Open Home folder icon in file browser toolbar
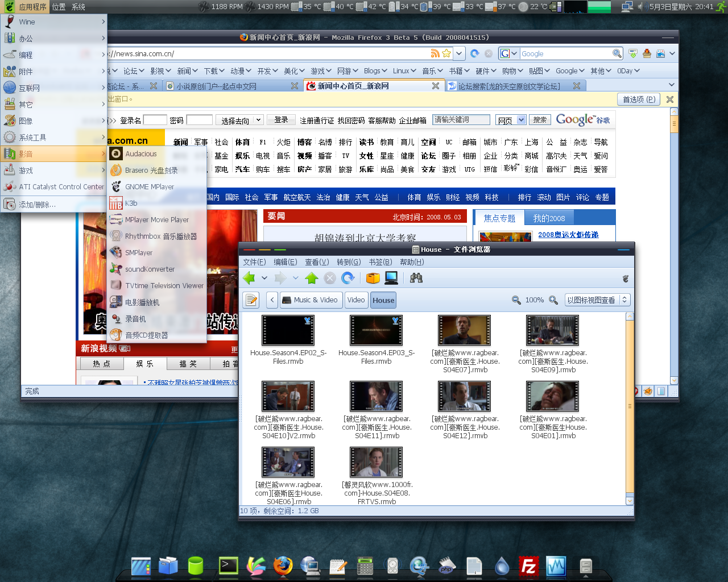 click(x=373, y=278)
